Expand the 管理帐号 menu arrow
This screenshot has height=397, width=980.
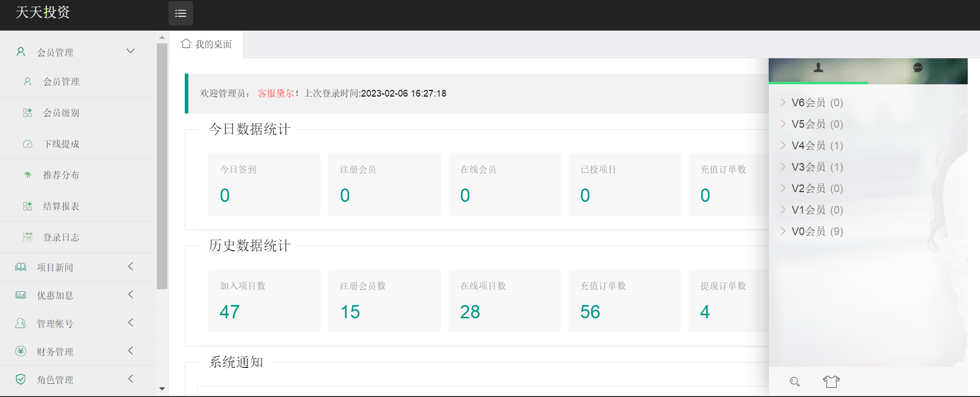131,322
